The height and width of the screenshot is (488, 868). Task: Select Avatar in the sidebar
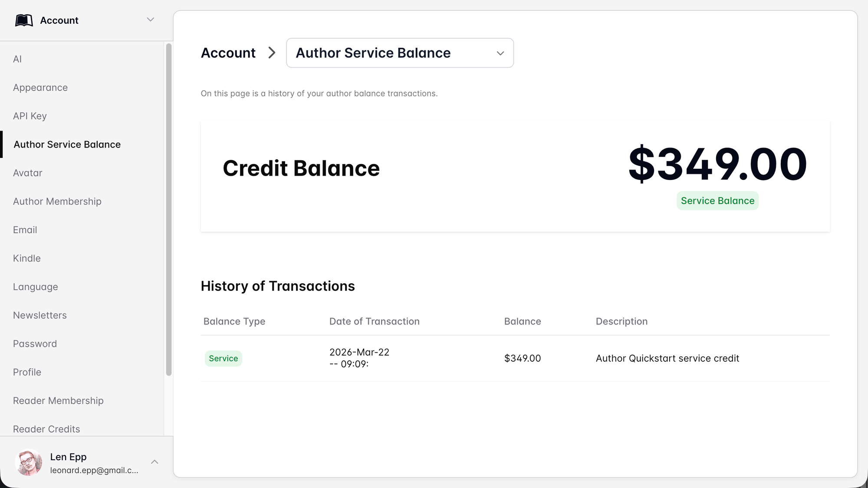tap(28, 173)
